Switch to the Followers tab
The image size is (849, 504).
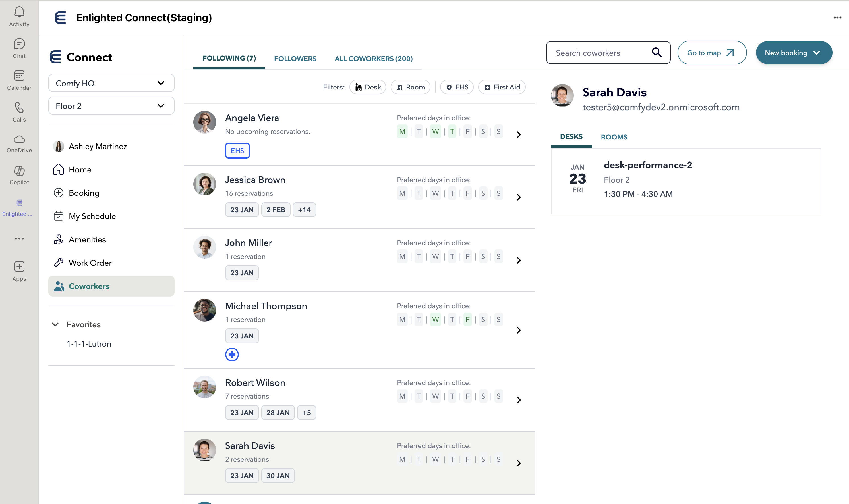click(x=295, y=59)
